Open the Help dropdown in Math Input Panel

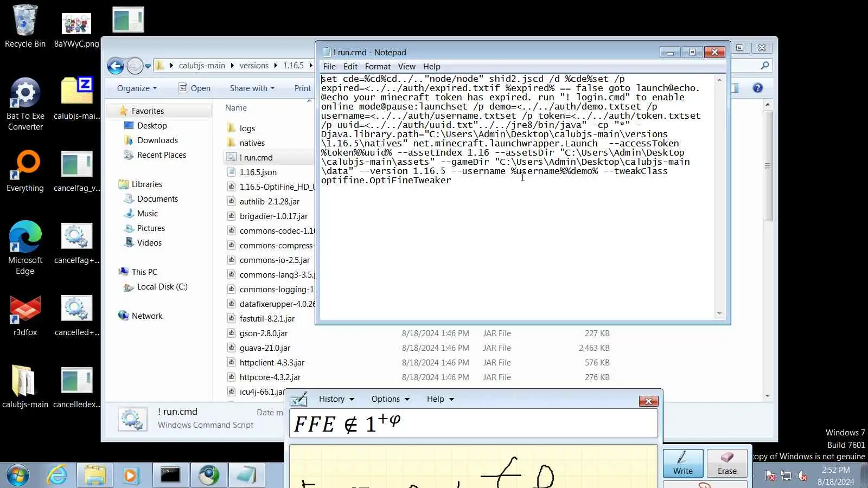pyautogui.click(x=440, y=399)
